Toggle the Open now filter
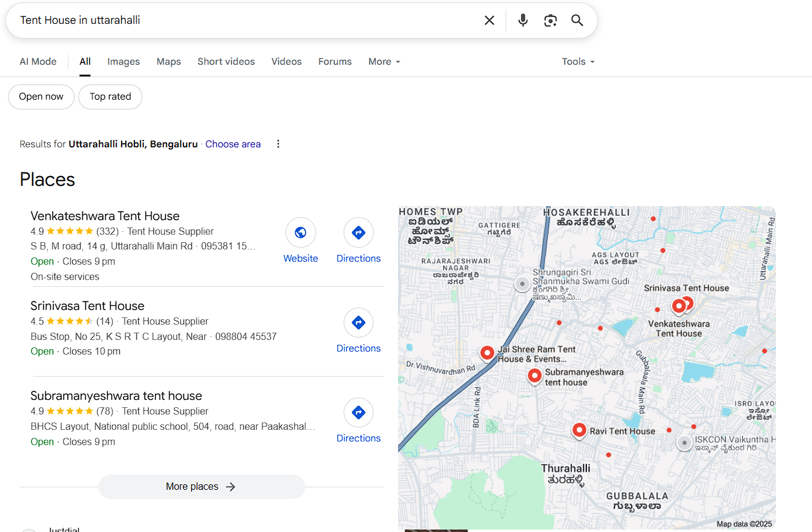Viewport: 812px width, 532px height. (x=41, y=97)
